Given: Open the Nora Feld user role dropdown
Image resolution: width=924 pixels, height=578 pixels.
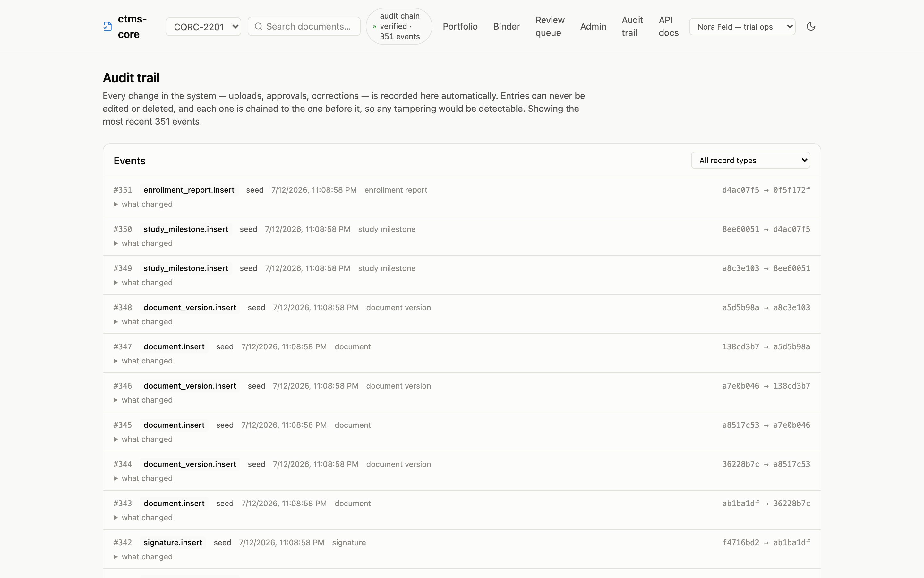Looking at the screenshot, I should point(742,27).
